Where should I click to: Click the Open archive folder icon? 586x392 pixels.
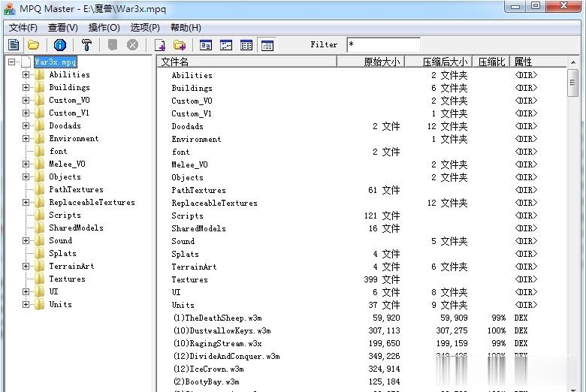pyautogui.click(x=34, y=45)
